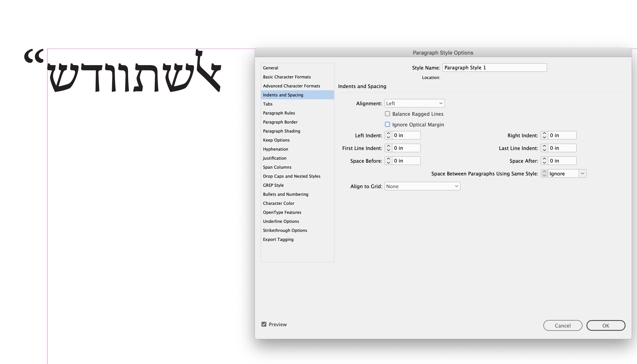Enable Balance Ragged Lines checkbox
This screenshot has width=637, height=364.
[387, 114]
